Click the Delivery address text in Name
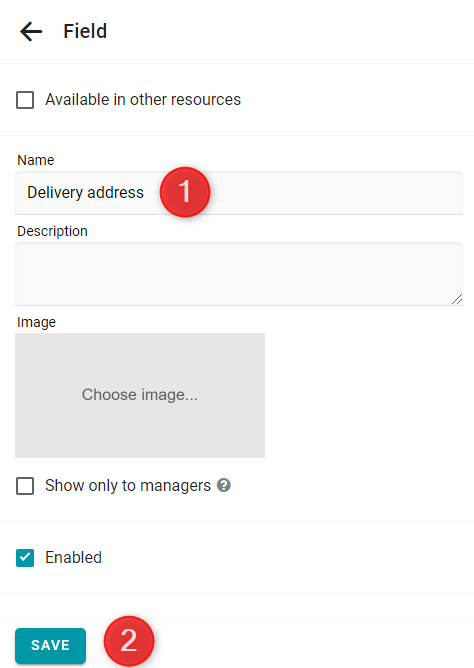 point(86,193)
